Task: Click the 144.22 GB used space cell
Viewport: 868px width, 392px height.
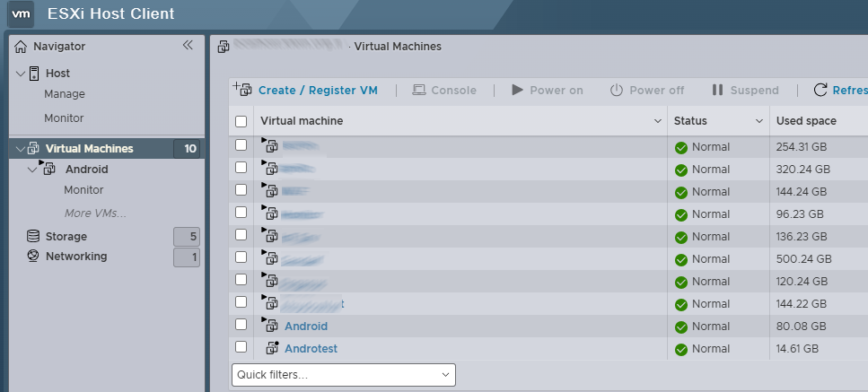Action: pos(801,304)
